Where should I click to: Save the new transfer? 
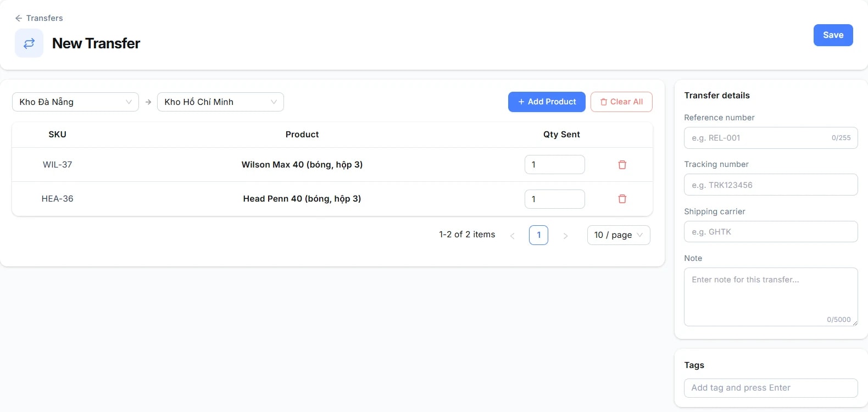[x=833, y=35]
